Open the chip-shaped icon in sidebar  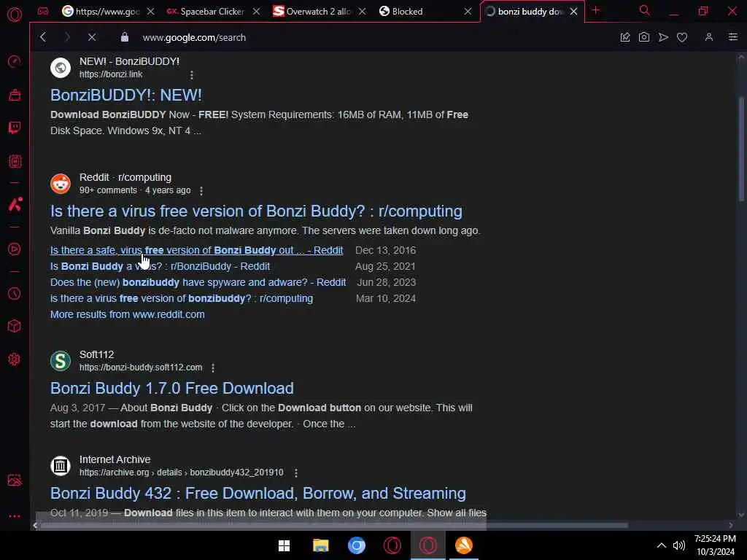(x=15, y=161)
